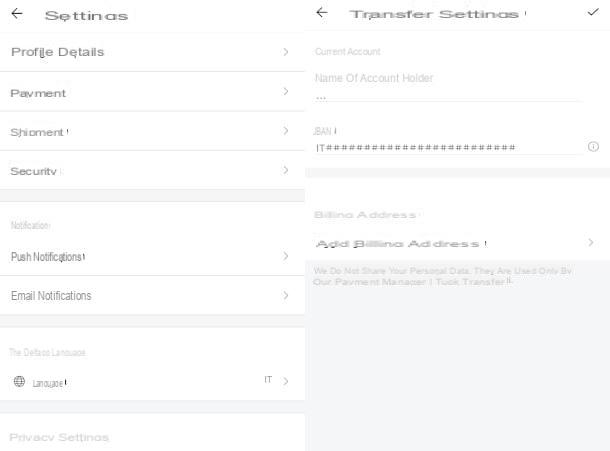The width and height of the screenshot is (610, 451).
Task: Tap the Security row chevron
Action: 286,170
